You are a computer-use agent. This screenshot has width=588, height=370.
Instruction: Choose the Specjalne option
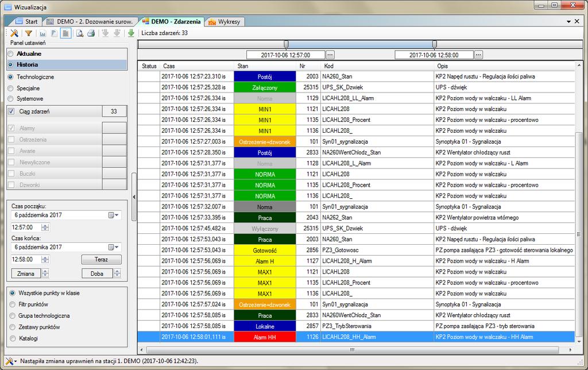pos(10,88)
